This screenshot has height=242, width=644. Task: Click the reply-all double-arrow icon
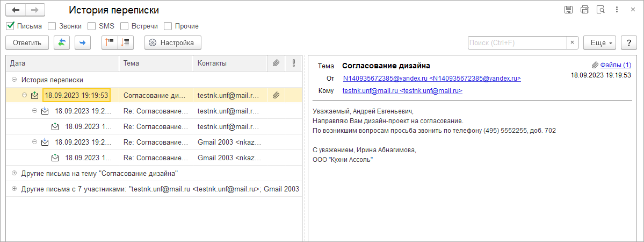(x=62, y=42)
